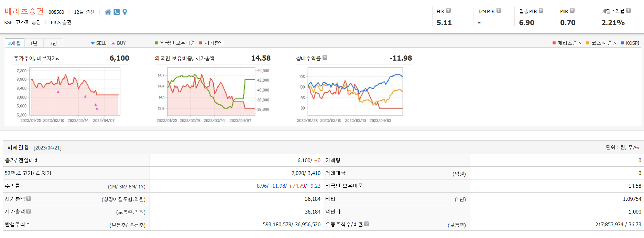Switch to the 1년 chart period tab
Image resolution: width=644 pixels, height=238 pixels.
click(34, 43)
